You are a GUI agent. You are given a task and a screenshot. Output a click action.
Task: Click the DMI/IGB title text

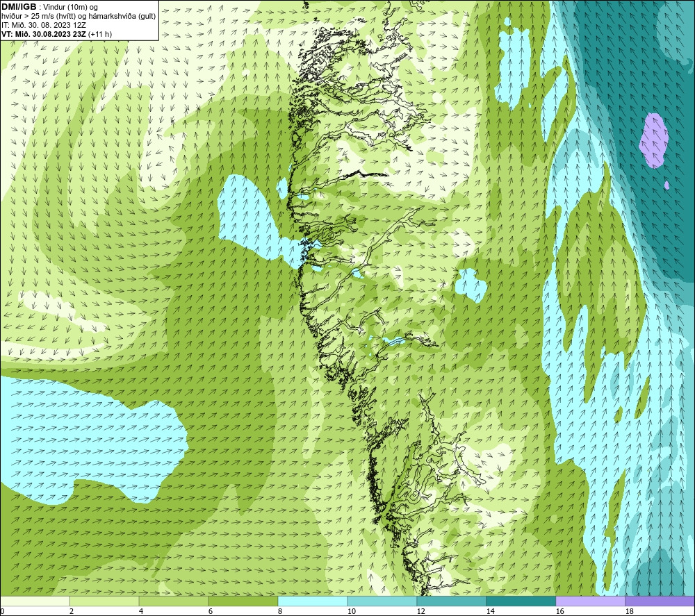click(x=19, y=7)
